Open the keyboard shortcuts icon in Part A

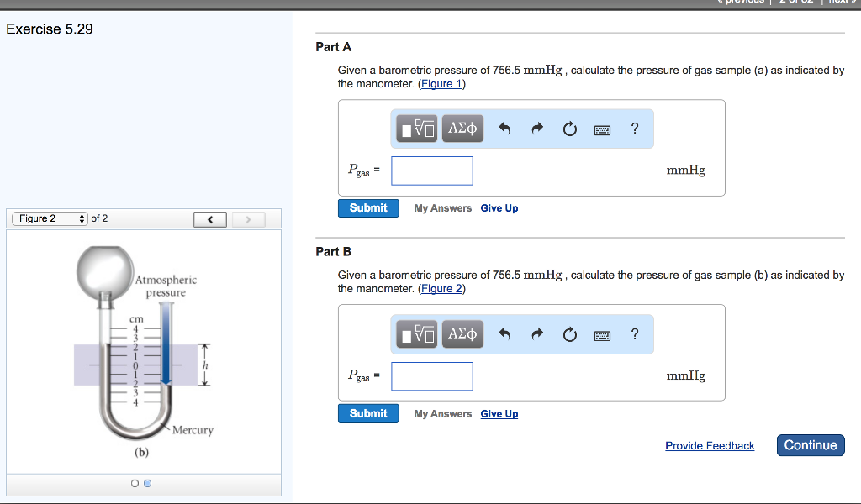(x=602, y=128)
